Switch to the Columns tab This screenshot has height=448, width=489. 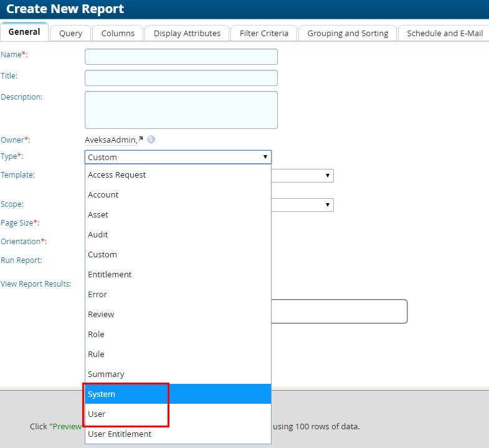click(118, 33)
